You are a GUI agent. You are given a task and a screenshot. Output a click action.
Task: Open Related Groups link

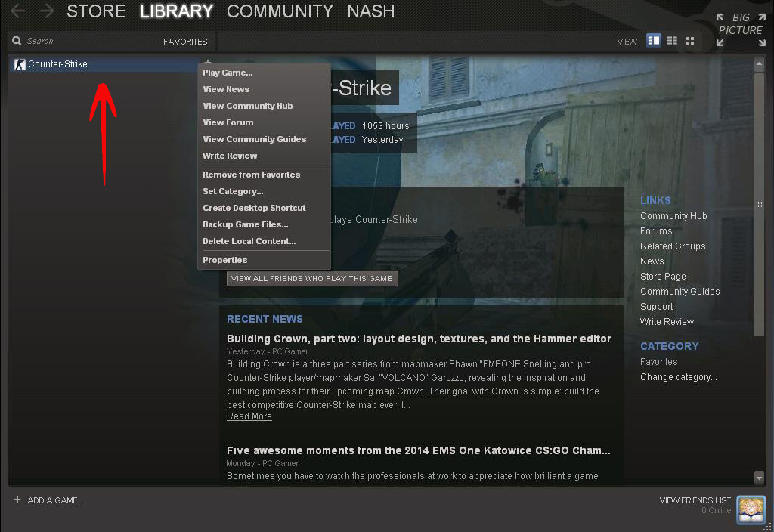tap(673, 246)
